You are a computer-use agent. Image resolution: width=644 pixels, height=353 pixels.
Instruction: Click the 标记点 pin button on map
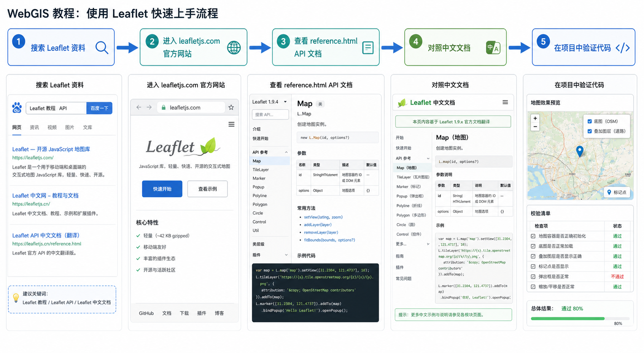pos(617,192)
